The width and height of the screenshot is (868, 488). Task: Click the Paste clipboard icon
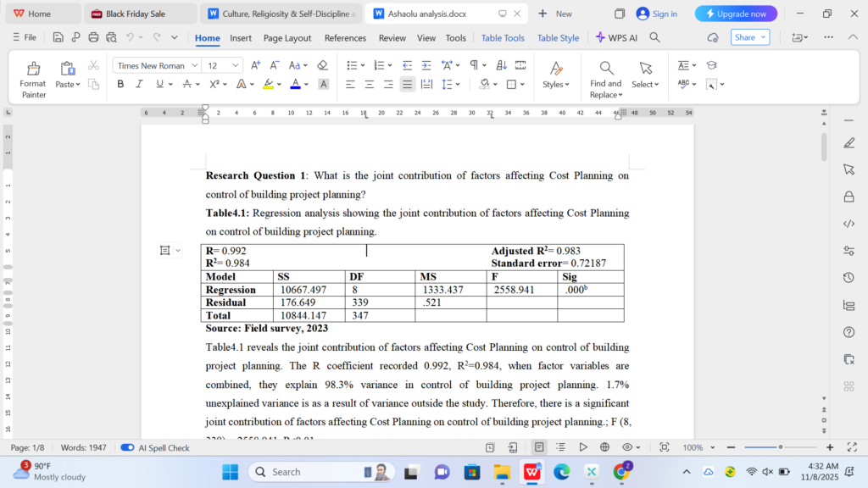[x=68, y=69]
